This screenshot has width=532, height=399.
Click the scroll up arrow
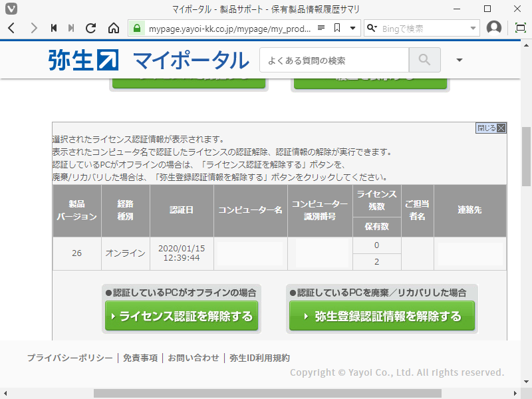coord(526,45)
